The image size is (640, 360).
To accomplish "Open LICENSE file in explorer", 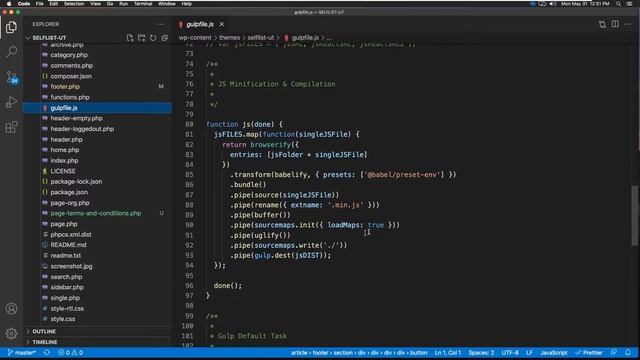I will (x=63, y=171).
